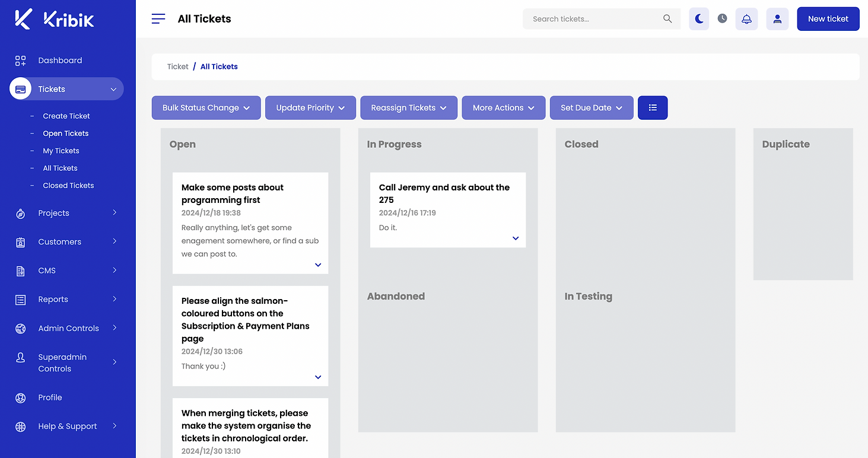Expand Superadmin Controls submenu arrow

point(115,362)
